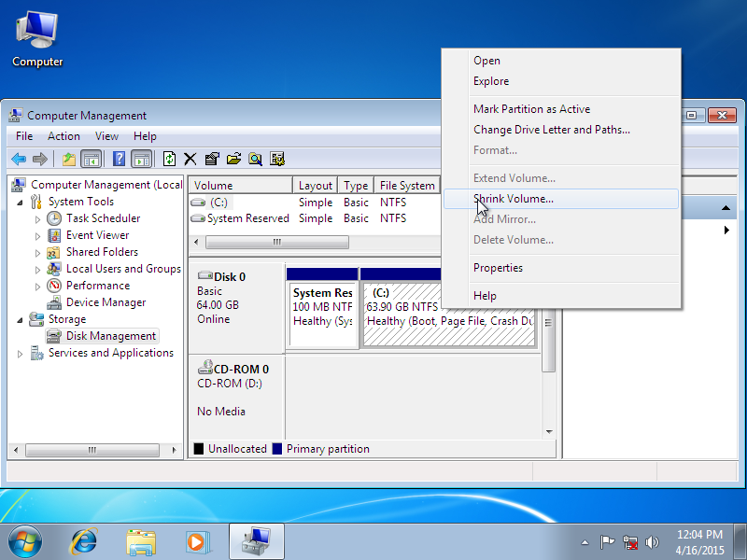Click the disk view scroll-down arrow
This screenshot has height=560, width=747.
(x=549, y=432)
